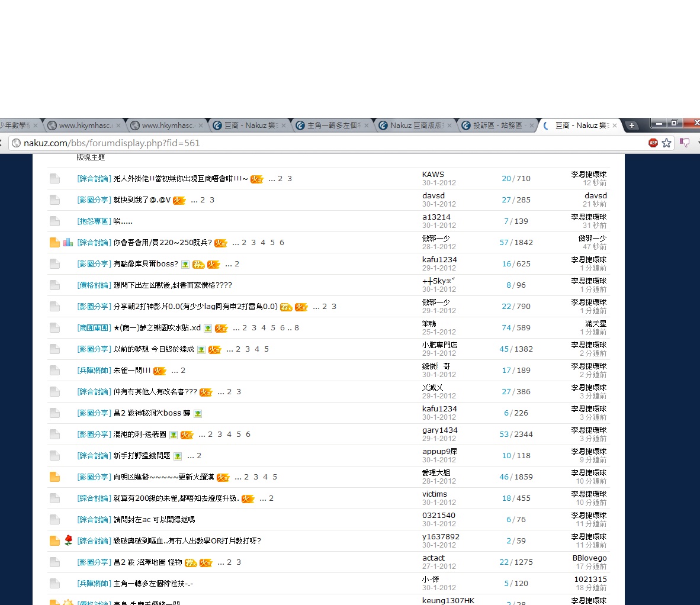Close the 投訴區 - 站務區 tab
The width and height of the screenshot is (700, 605).
(531, 126)
